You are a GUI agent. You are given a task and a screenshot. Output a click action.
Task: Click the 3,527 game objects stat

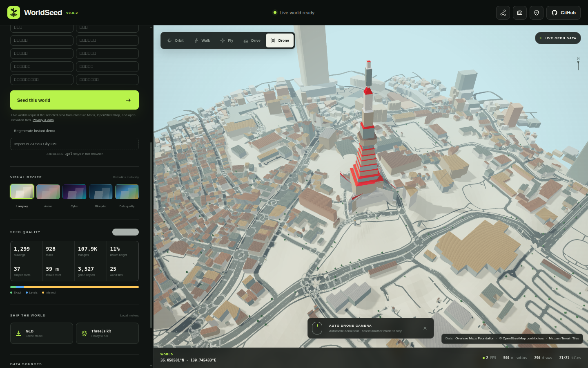[91, 271]
